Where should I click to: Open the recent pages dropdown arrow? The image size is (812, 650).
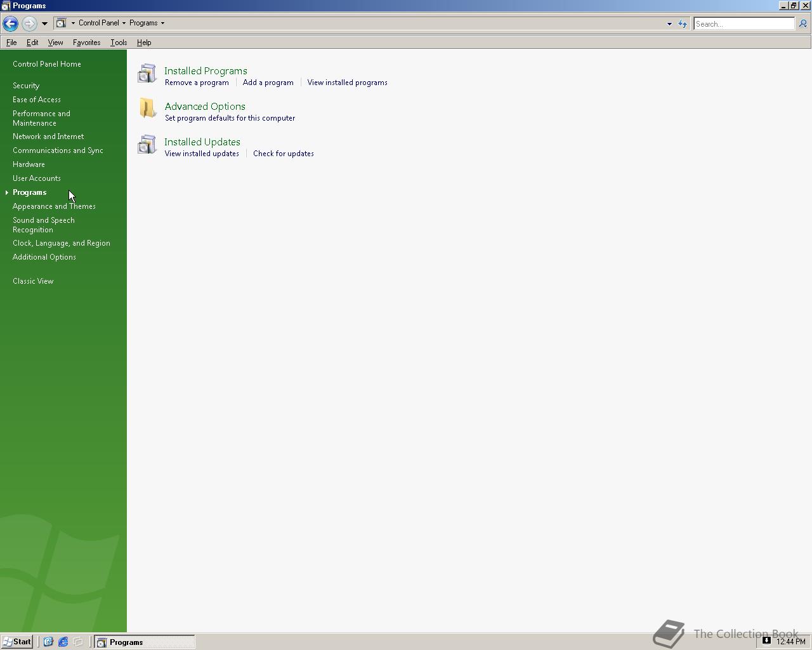44,23
